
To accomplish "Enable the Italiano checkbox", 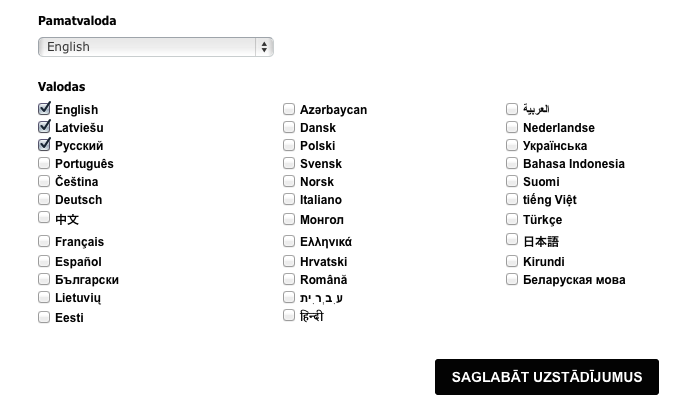I will click(x=289, y=199).
